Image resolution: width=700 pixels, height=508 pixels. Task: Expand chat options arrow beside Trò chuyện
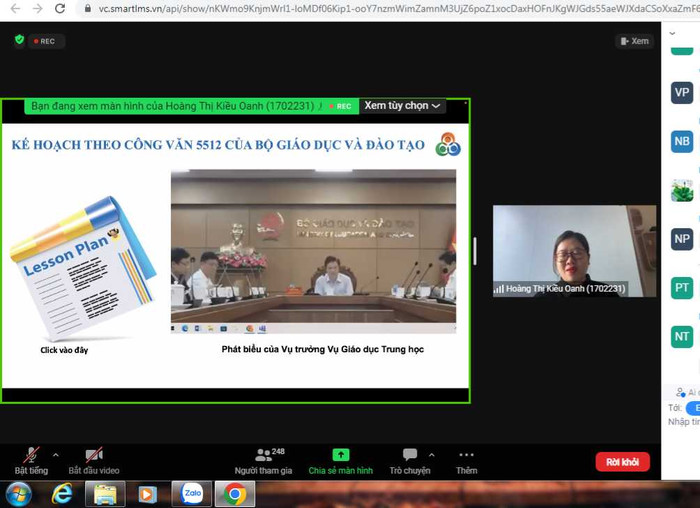pos(432,455)
